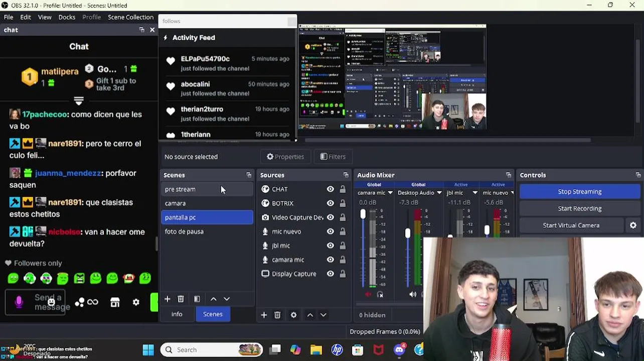Collapse the chat leaderboard arrow

(x=79, y=101)
